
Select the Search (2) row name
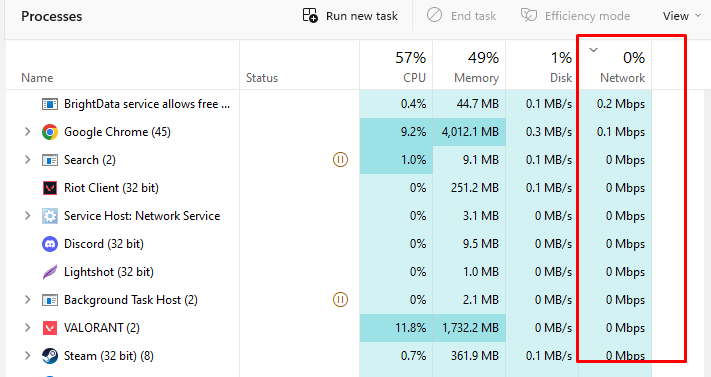[x=90, y=160]
